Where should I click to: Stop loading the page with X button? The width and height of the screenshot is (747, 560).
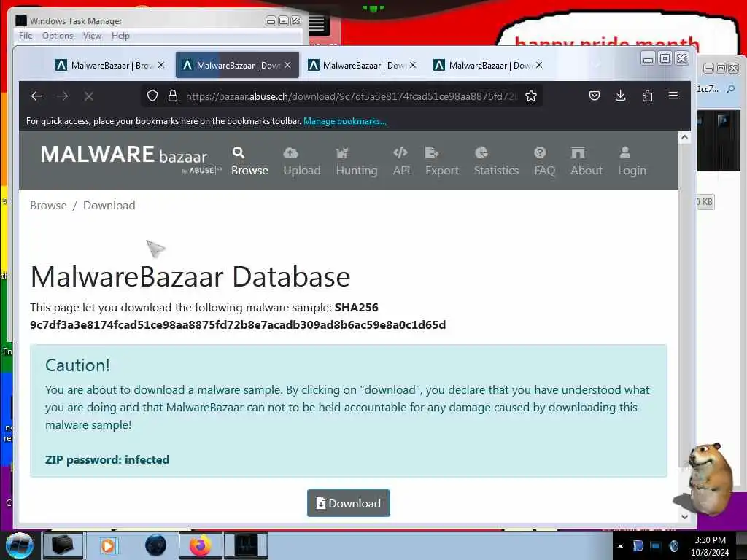pos(88,96)
